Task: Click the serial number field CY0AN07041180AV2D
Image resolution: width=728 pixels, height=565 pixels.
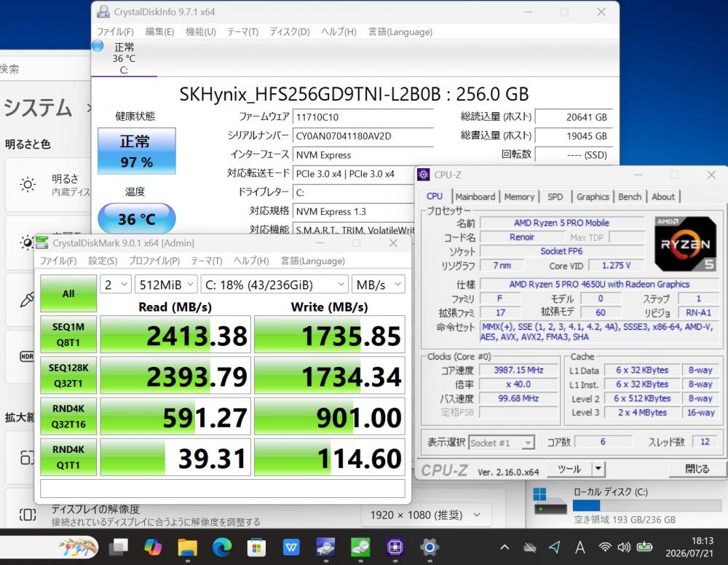Action: [363, 136]
